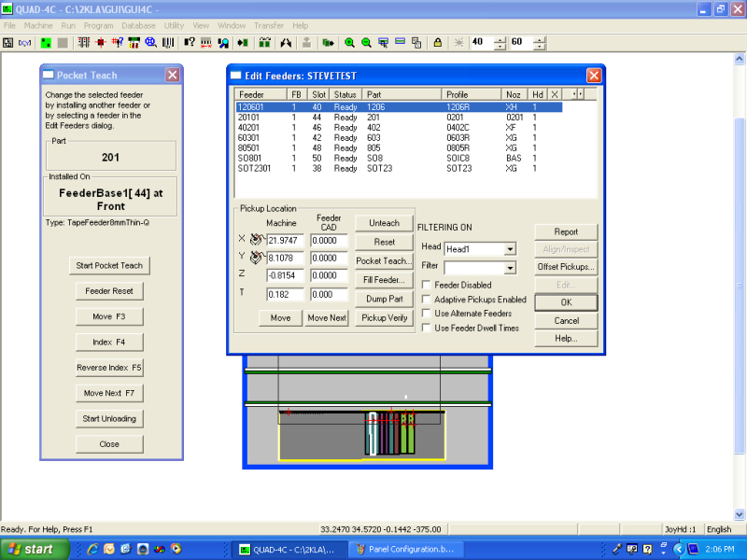Increase the 60 value spinner
Screen dimensions: 747x560
[x=540, y=40]
